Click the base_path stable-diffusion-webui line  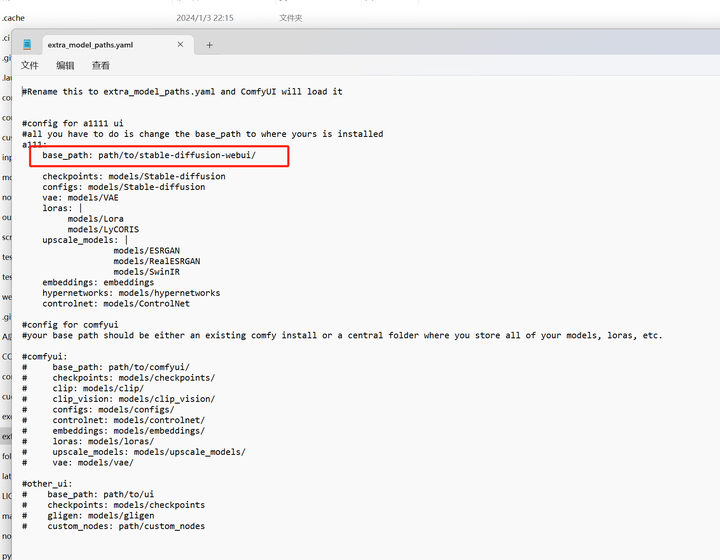coord(149,155)
